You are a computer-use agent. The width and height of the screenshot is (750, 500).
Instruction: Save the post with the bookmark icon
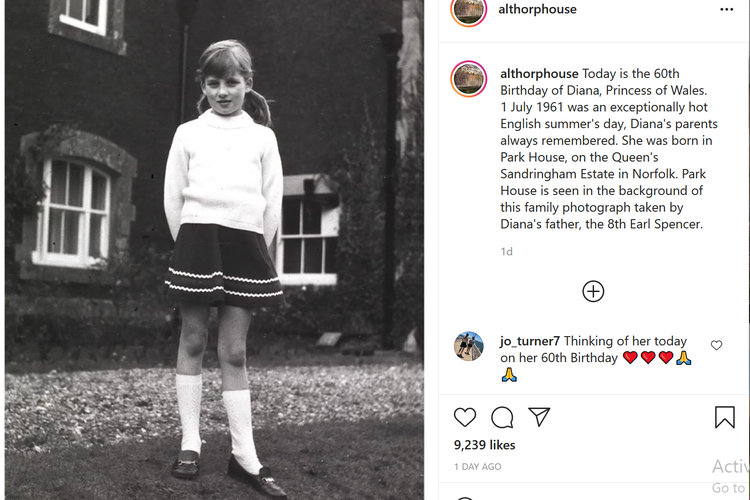[x=725, y=417]
